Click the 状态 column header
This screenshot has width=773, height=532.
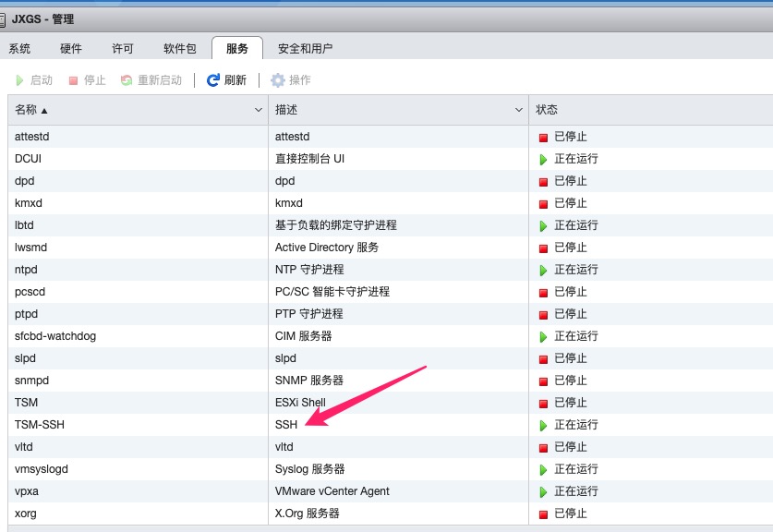coord(547,110)
